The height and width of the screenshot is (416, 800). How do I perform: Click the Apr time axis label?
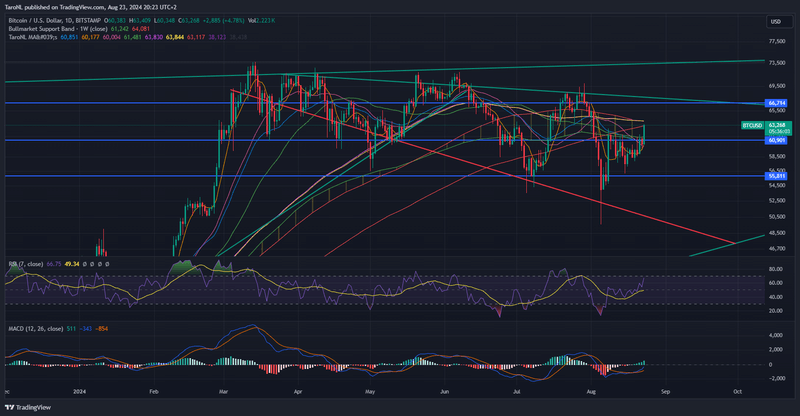[298, 392]
